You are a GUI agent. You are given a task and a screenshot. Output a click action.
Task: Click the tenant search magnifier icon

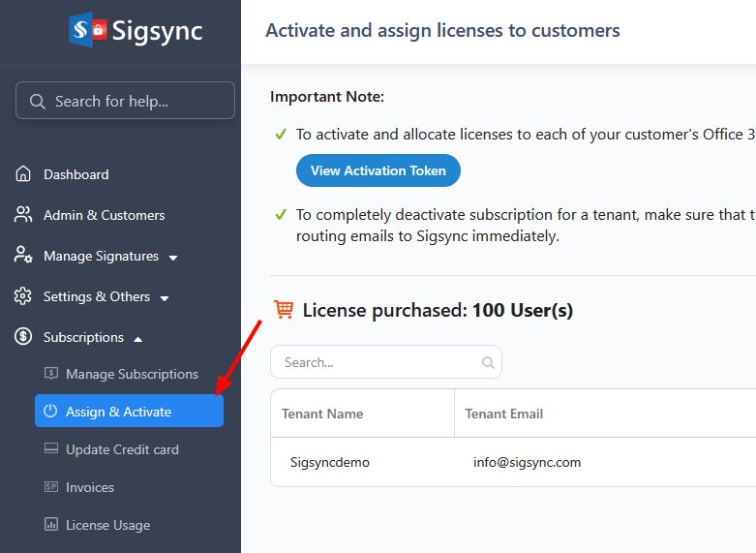tap(488, 362)
